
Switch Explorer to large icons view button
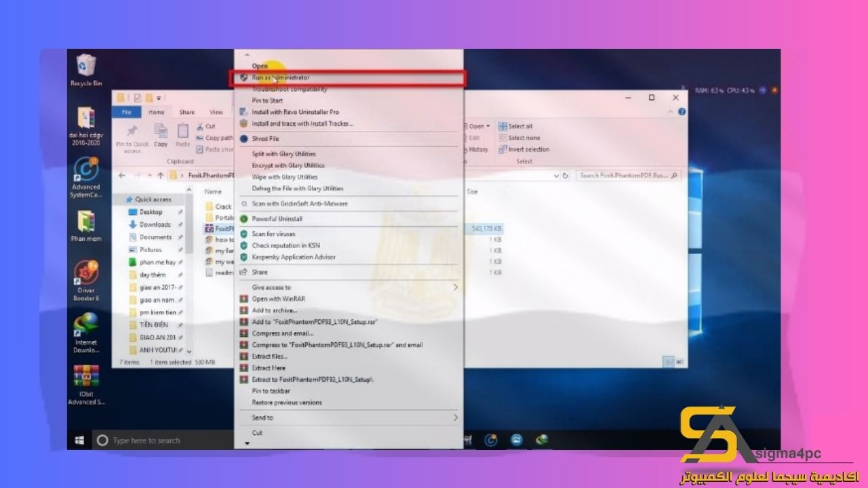pyautogui.click(x=679, y=362)
